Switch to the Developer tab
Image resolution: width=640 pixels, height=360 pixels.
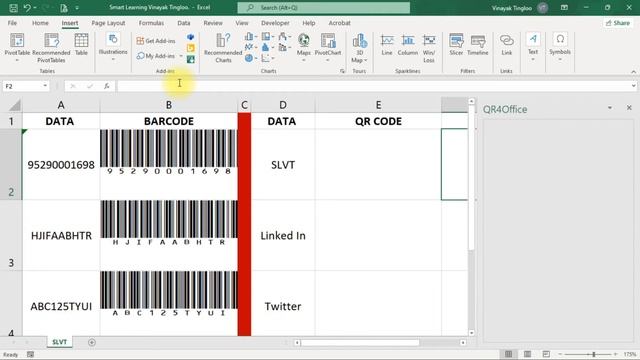point(275,23)
